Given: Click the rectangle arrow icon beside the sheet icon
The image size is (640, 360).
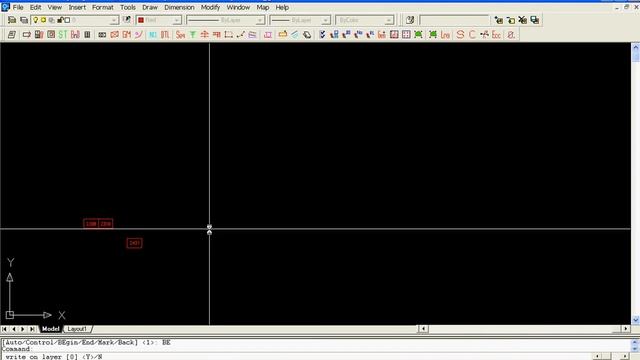Looking at the screenshot, I should click(x=27, y=35).
